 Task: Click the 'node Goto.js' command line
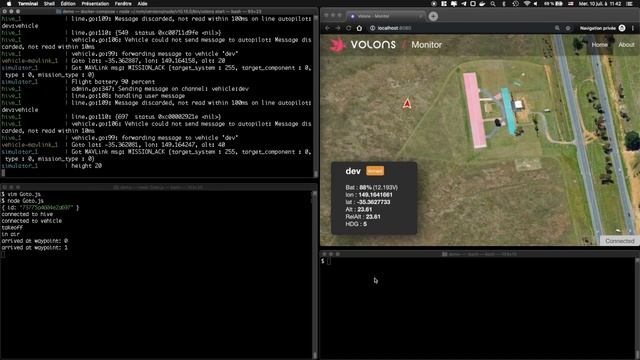pos(22,201)
